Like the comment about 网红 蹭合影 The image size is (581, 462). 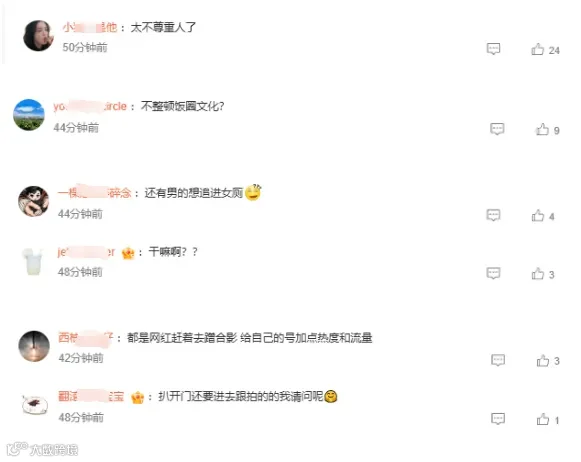click(x=543, y=360)
